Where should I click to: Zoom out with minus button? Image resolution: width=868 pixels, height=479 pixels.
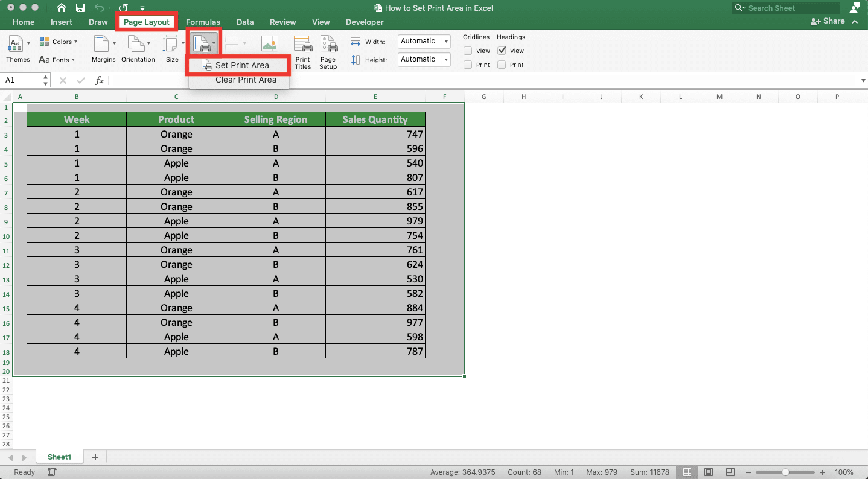748,472
